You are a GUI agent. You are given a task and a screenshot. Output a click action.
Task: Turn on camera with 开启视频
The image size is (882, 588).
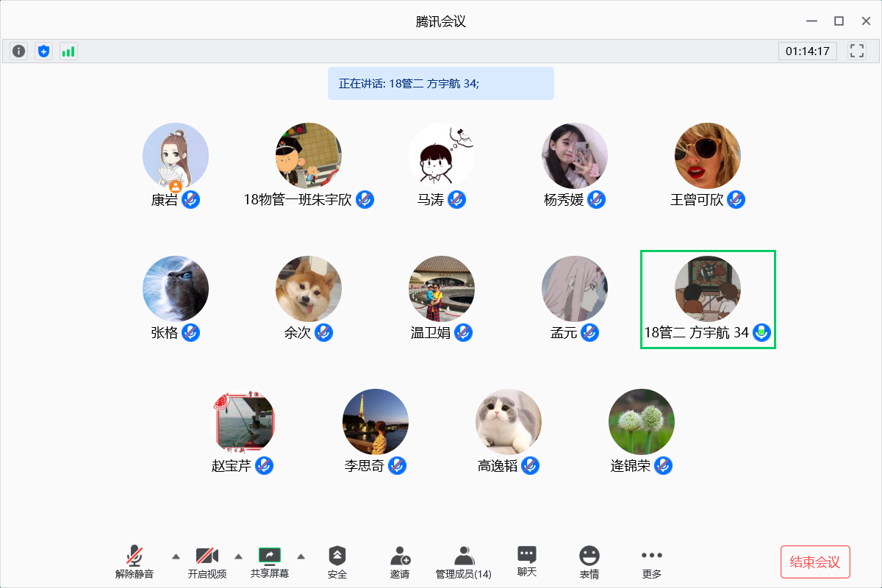click(x=207, y=562)
